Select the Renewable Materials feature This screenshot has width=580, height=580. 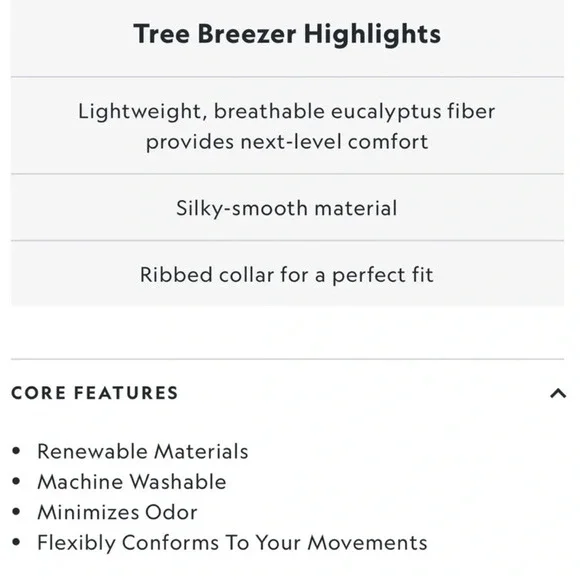point(143,451)
